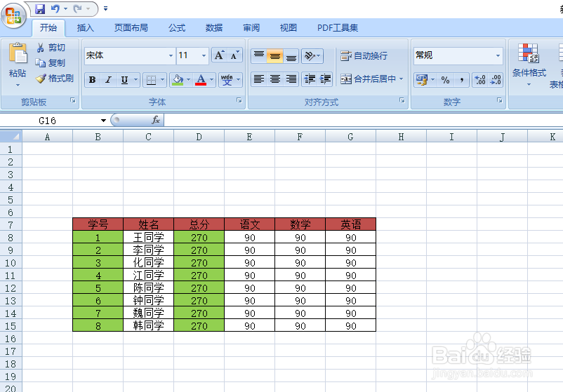Toggle 自动换行 wrap text
Screen dimensions: 563x392
[364, 56]
